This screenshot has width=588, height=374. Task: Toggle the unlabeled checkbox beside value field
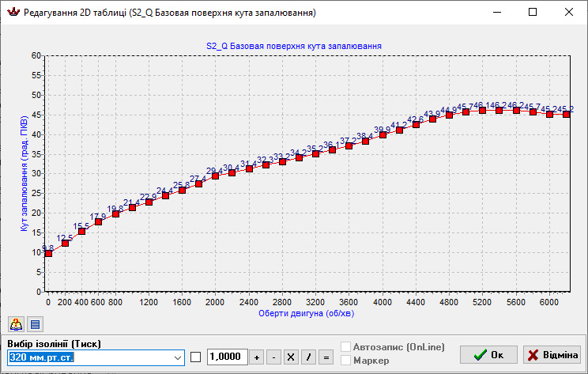click(196, 357)
